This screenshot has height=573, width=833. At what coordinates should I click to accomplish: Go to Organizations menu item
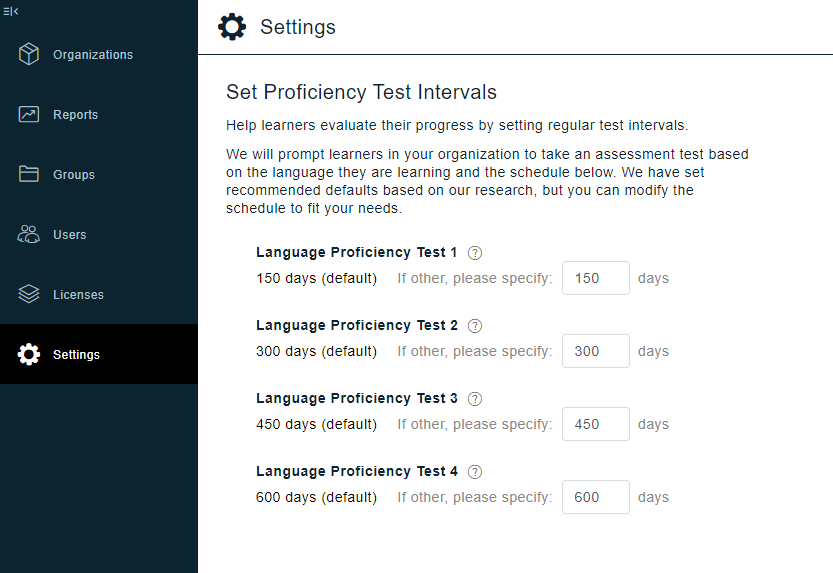coord(93,55)
